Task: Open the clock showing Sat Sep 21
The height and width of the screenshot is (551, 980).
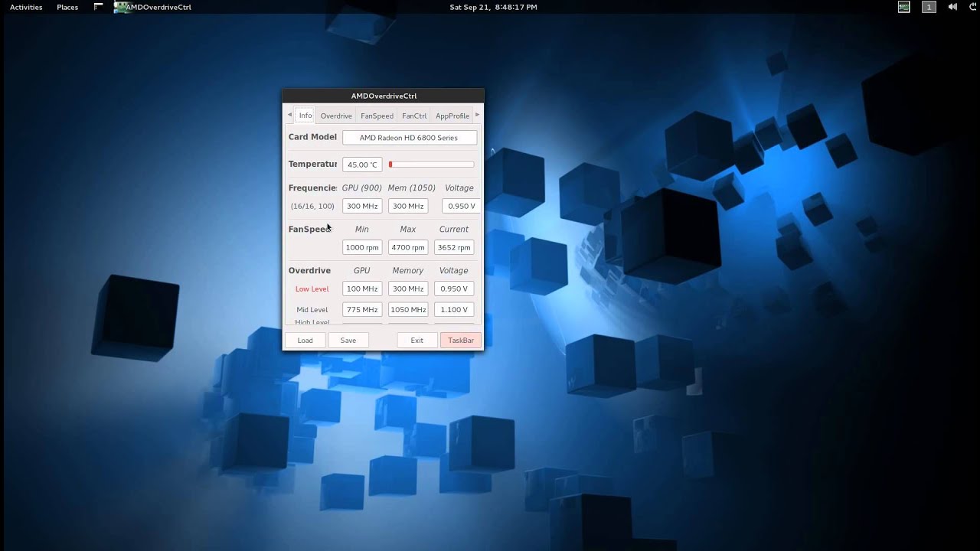Action: [x=493, y=7]
